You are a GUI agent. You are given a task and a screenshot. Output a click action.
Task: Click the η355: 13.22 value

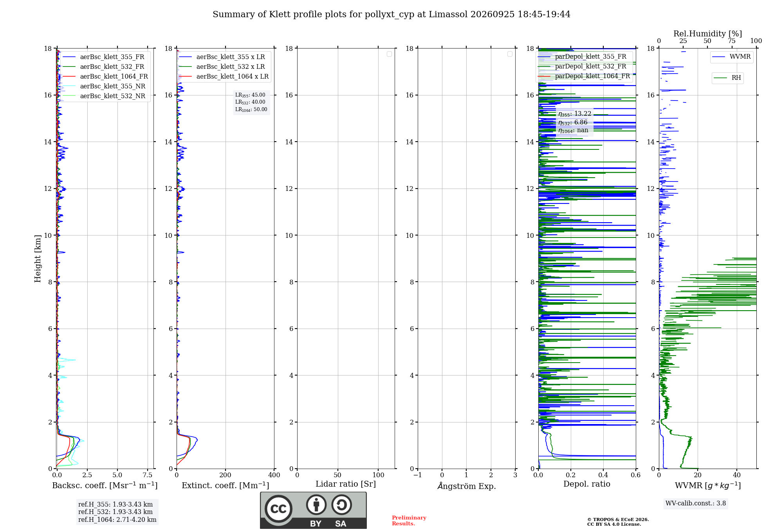pos(575,114)
